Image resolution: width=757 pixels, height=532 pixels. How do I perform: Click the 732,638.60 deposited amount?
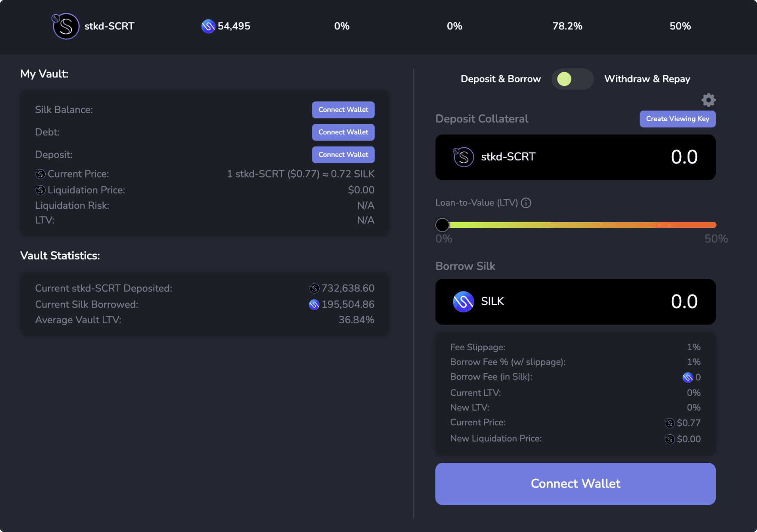coord(348,288)
